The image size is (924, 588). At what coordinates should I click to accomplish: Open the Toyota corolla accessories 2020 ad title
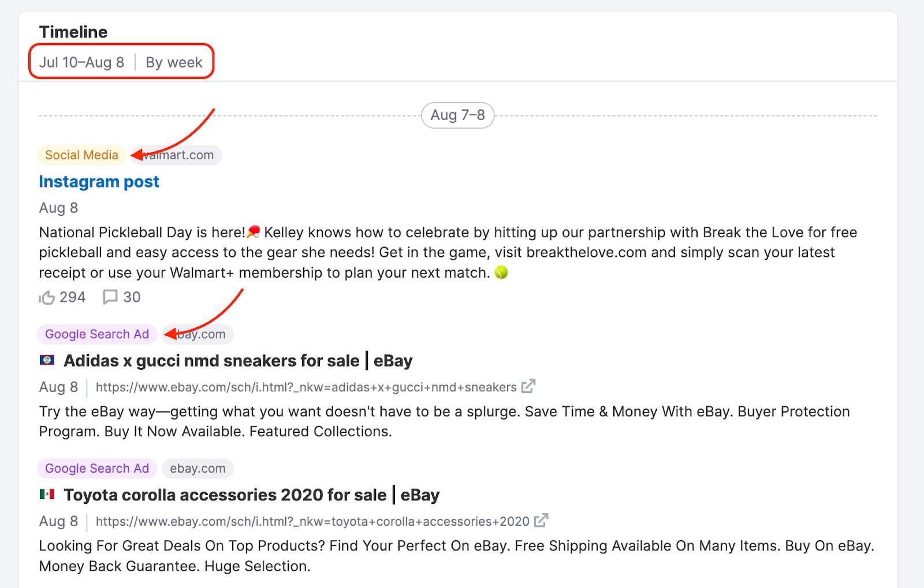252,495
